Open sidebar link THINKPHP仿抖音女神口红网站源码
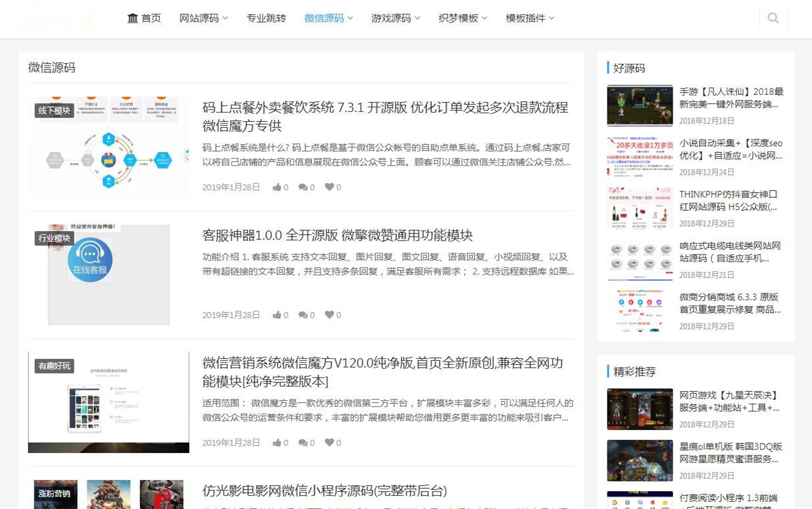Viewport: 812px width, 509px height. tap(729, 200)
